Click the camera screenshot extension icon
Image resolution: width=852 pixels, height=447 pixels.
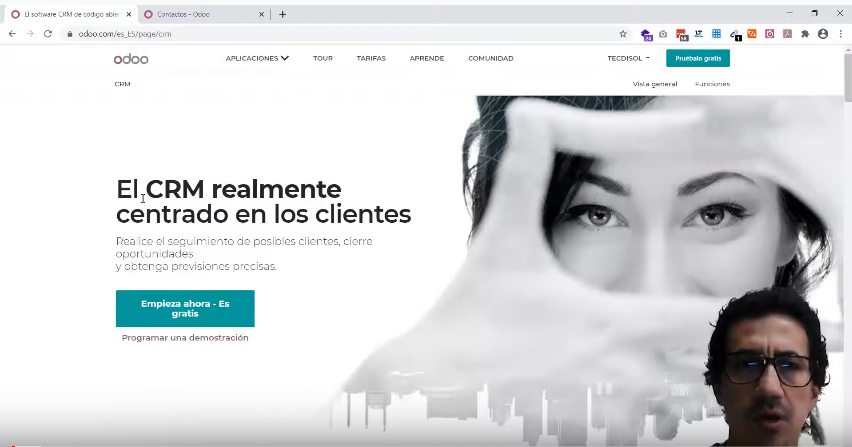pyautogui.click(x=663, y=33)
